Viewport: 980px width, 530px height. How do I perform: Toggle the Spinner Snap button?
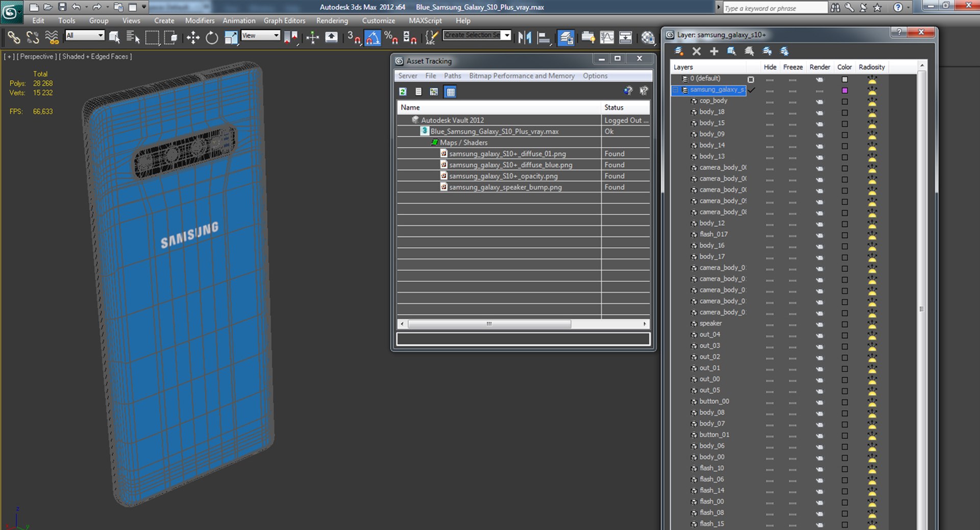410,37
